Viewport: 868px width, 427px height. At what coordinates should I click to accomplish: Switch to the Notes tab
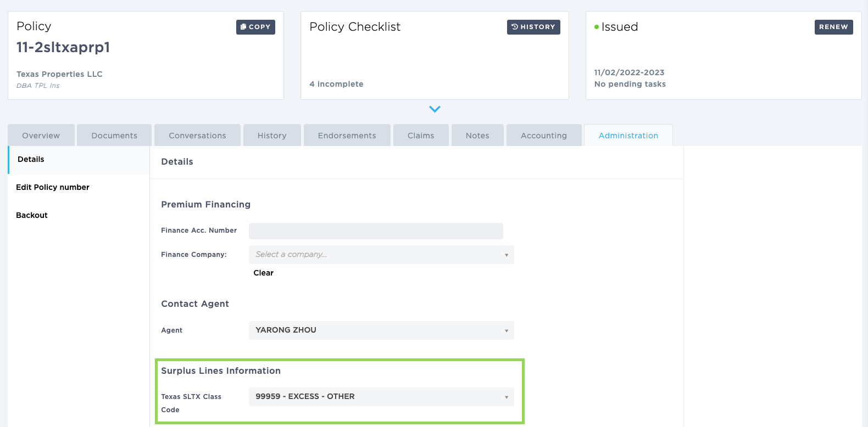[477, 136]
